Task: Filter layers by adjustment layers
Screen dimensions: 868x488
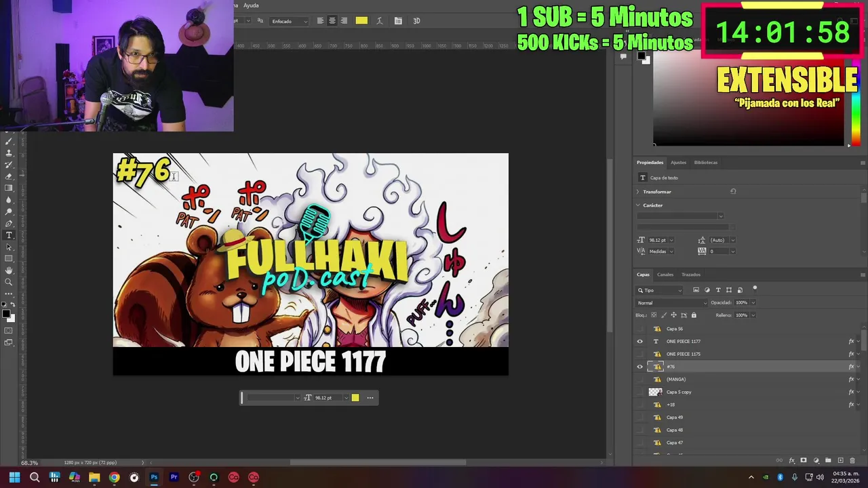Action: 707,290
